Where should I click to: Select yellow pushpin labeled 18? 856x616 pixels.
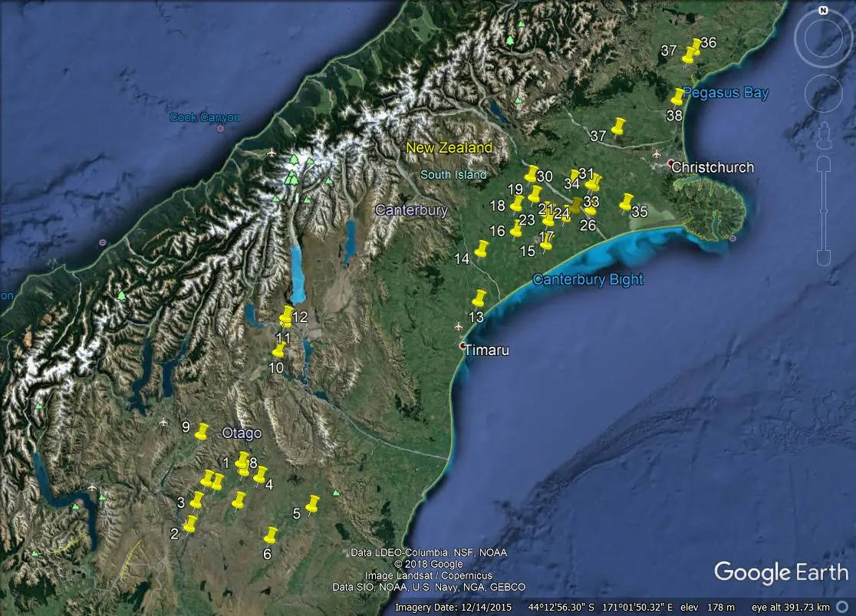click(516, 204)
